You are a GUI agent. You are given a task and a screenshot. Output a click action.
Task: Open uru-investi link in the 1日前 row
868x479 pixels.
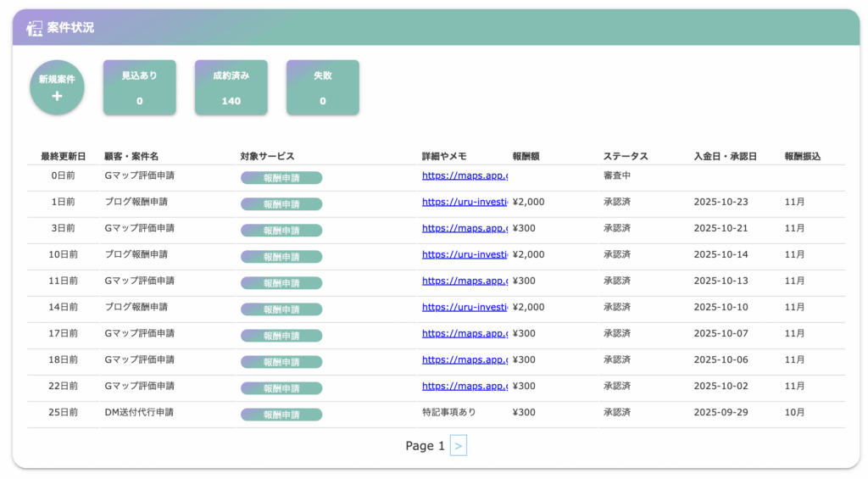(x=464, y=203)
